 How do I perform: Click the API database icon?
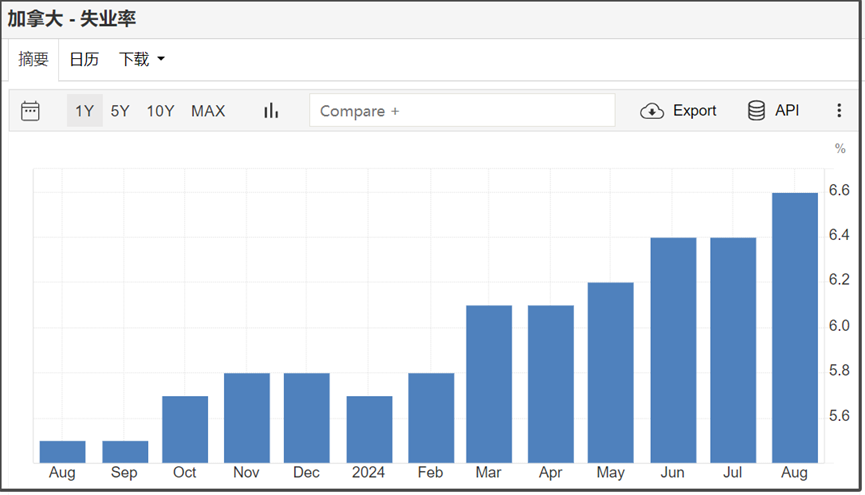point(757,111)
